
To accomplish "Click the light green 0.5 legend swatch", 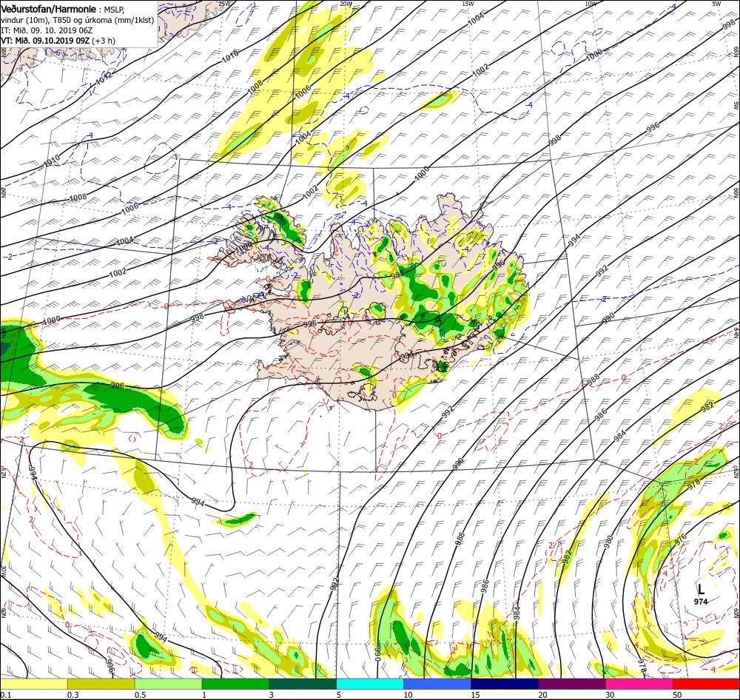I will click(168, 684).
